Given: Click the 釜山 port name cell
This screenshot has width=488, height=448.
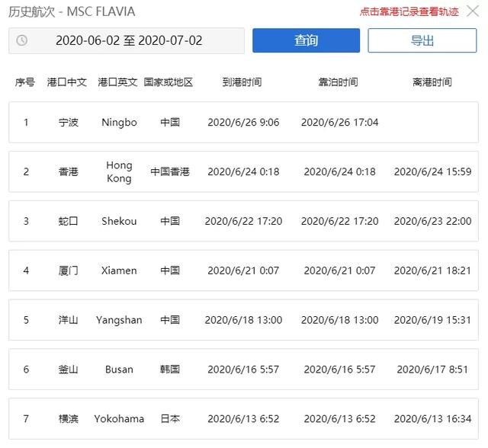Looking at the screenshot, I should [x=69, y=370].
